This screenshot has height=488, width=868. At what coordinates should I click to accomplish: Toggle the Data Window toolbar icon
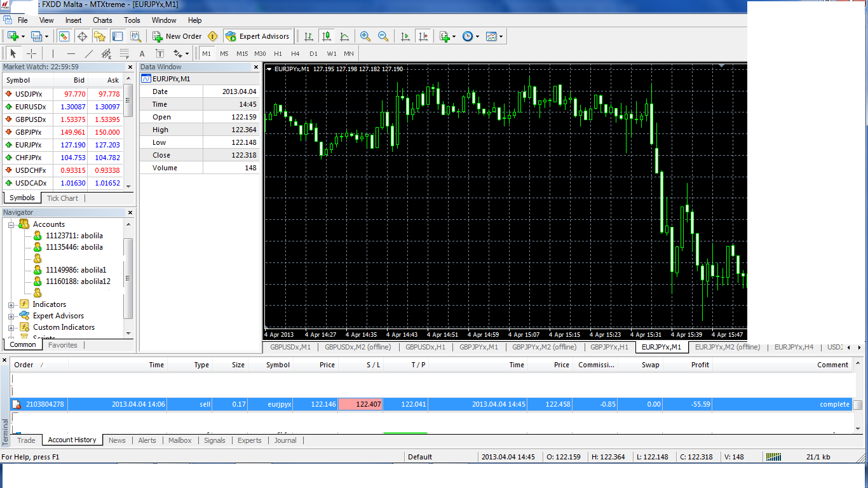(82, 36)
